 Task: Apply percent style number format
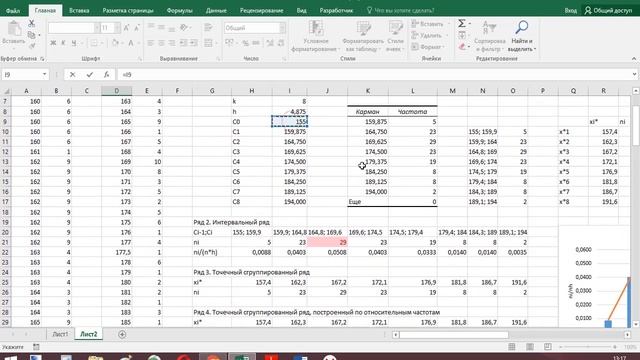click(x=245, y=43)
